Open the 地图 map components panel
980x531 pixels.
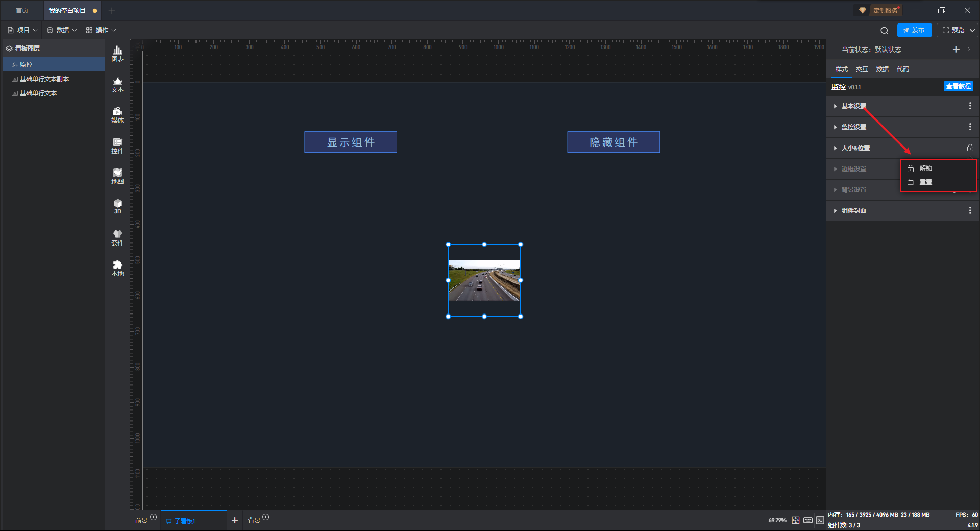117,176
